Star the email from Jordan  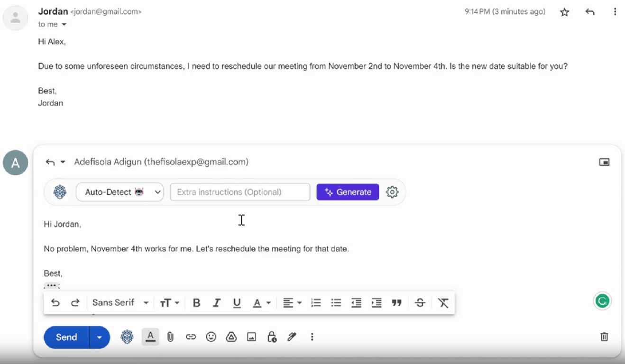564,12
